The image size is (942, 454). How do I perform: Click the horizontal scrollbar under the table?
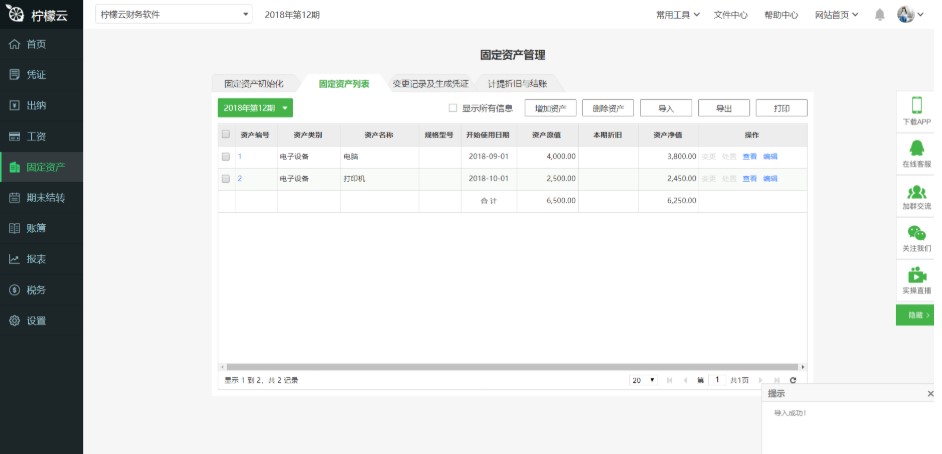pyautogui.click(x=510, y=367)
